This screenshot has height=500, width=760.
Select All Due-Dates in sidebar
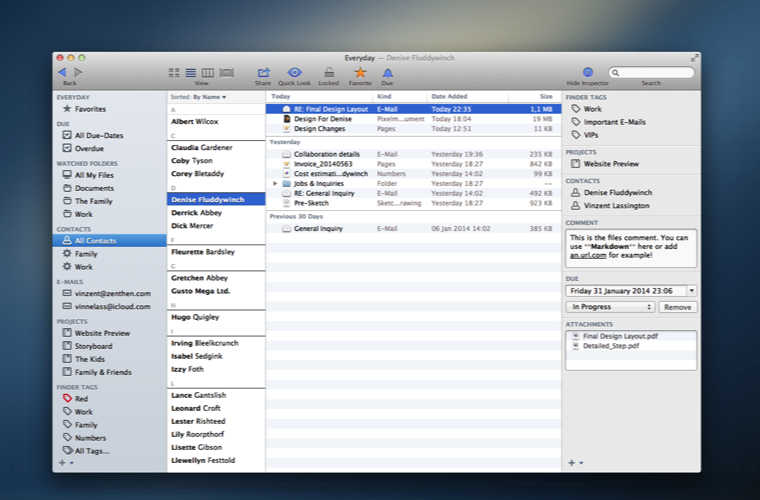pyautogui.click(x=97, y=134)
